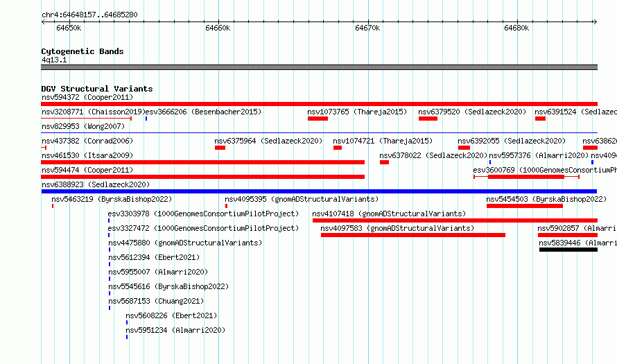
Task: Click the nsv6375964 small red bar
Action: point(220,148)
